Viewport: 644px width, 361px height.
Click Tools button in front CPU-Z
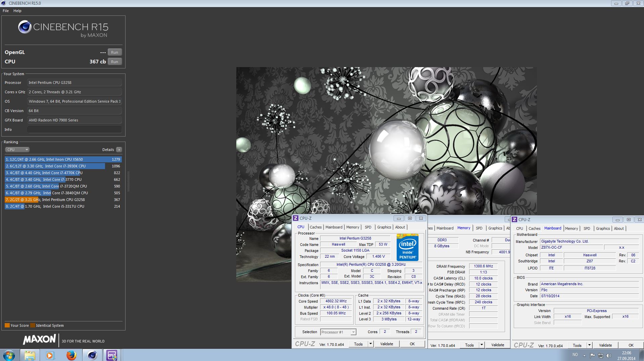click(x=358, y=344)
